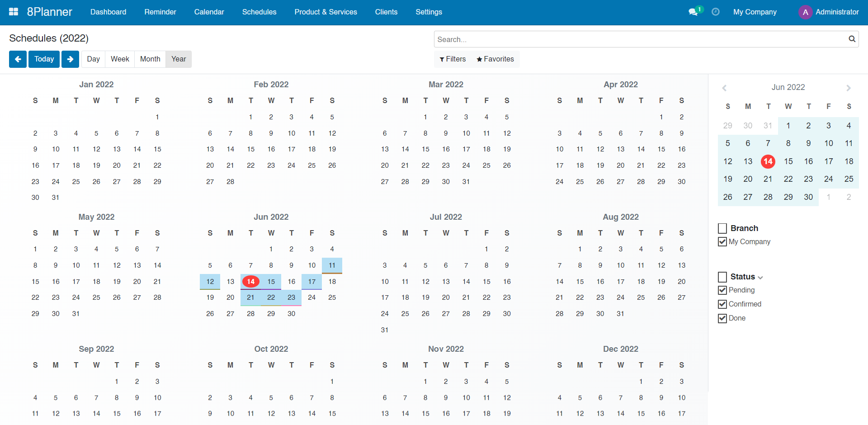Switch to Day view
This screenshot has width=868, height=425.
click(94, 59)
